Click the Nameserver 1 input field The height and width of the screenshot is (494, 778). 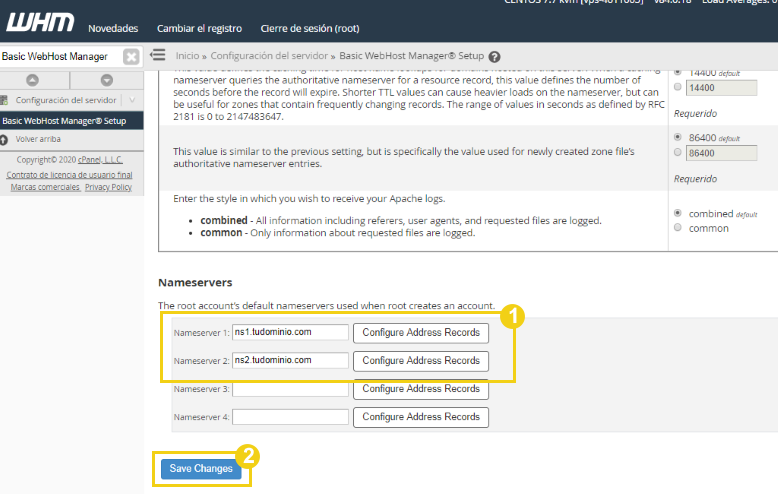tap(290, 332)
